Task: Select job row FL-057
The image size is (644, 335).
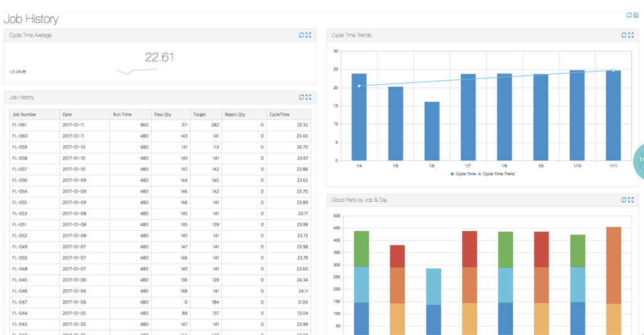Action: (x=160, y=169)
